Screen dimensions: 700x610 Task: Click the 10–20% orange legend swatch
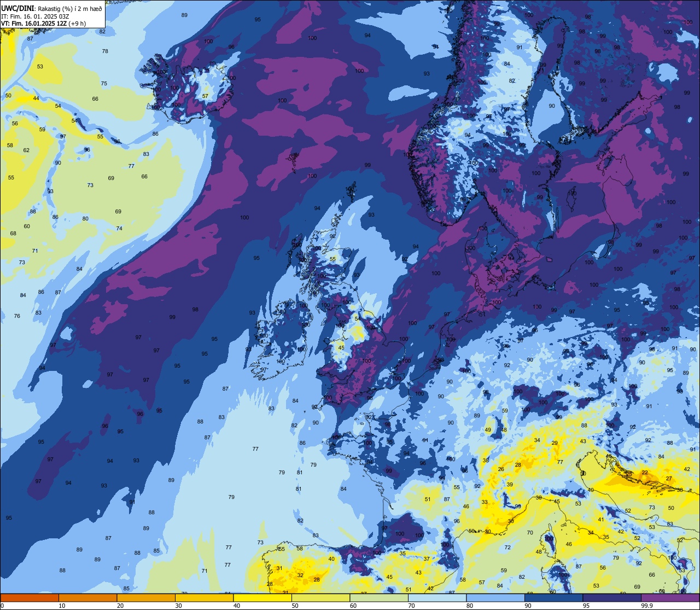point(87,598)
